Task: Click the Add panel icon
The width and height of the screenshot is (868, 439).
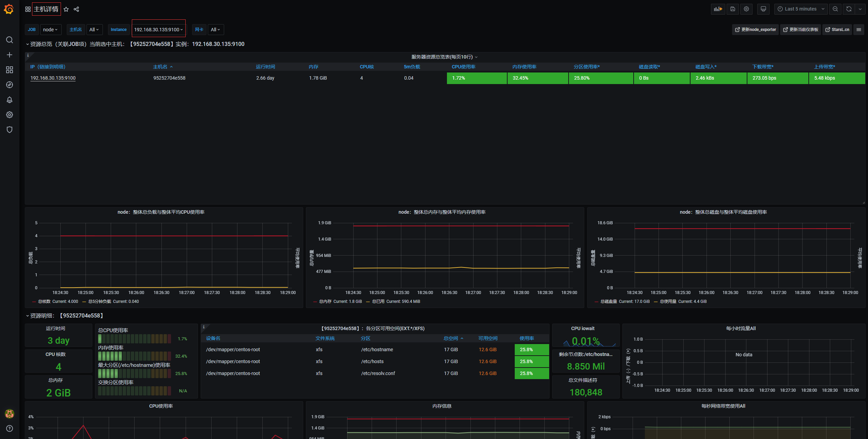Action: click(718, 9)
